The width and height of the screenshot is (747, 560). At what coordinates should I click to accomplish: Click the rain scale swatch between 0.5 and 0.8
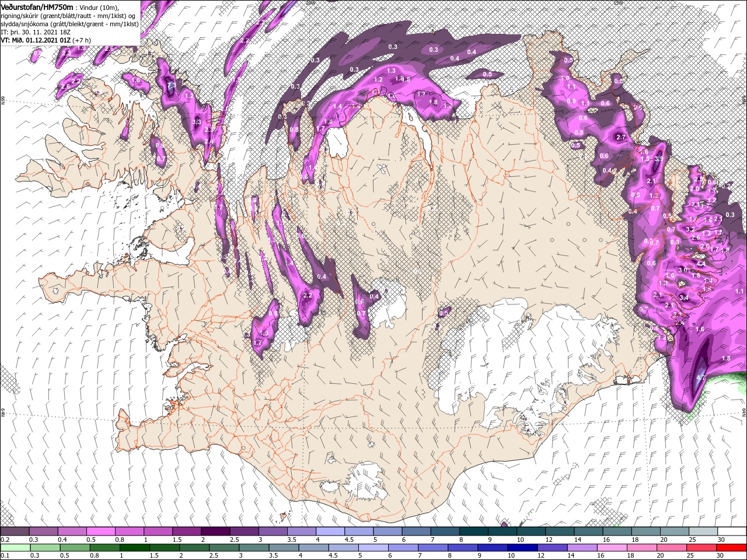[x=75, y=547]
